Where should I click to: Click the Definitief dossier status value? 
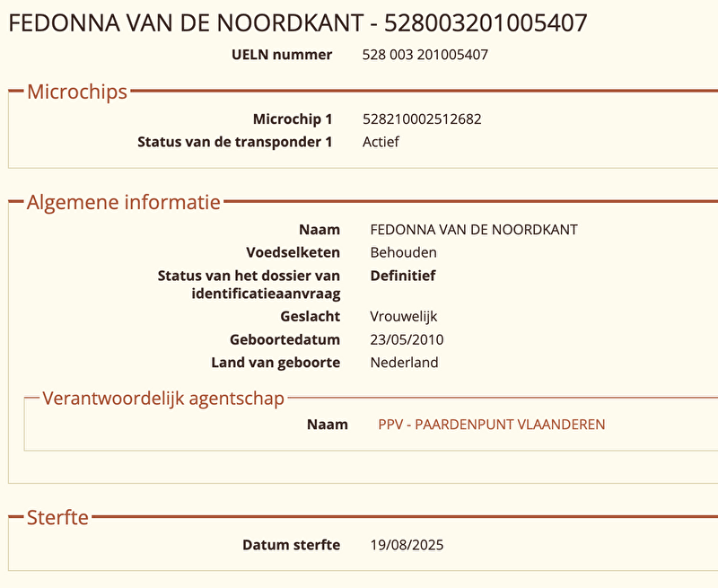click(x=403, y=276)
